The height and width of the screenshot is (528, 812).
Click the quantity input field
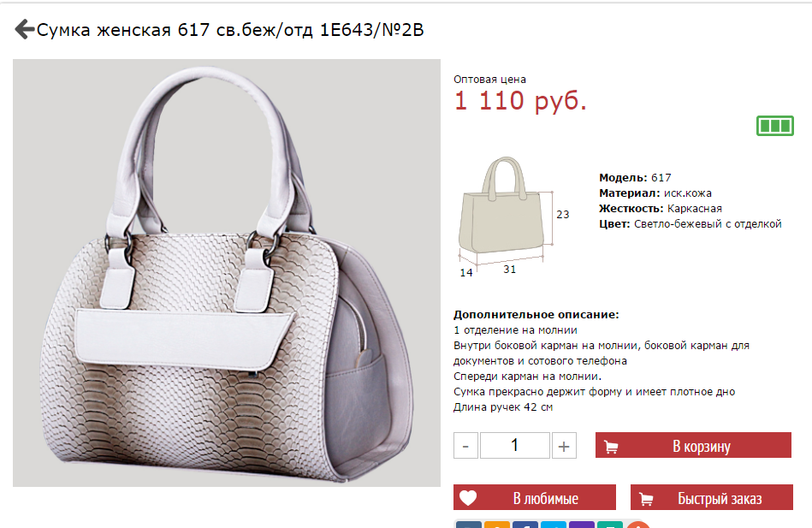pyautogui.click(x=515, y=446)
